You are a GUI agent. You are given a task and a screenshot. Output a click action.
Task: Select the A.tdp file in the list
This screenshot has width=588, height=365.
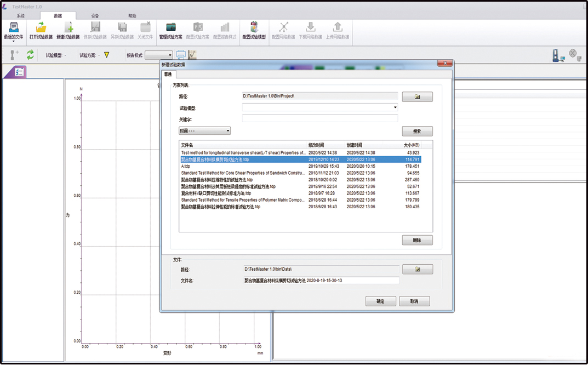(186, 166)
